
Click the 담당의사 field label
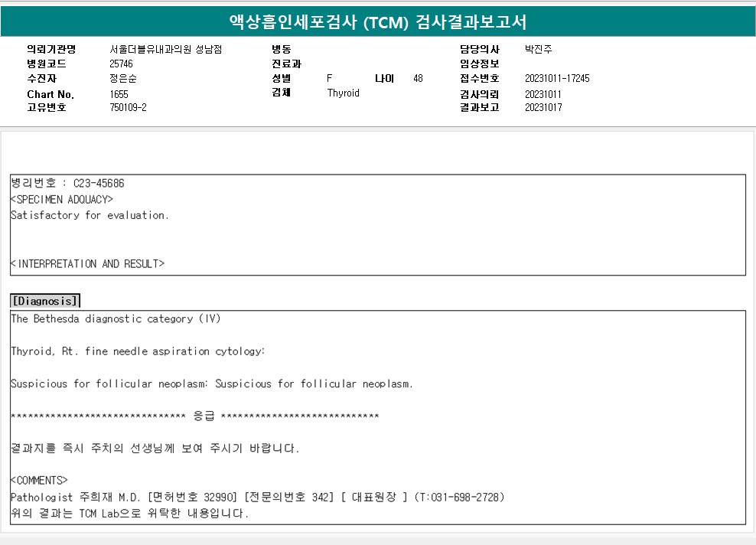tap(479, 49)
